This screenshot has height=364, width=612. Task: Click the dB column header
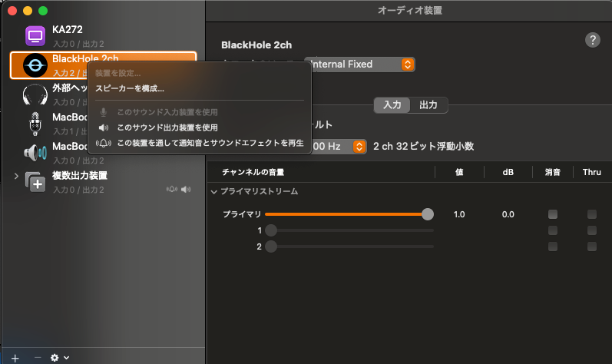(x=508, y=172)
